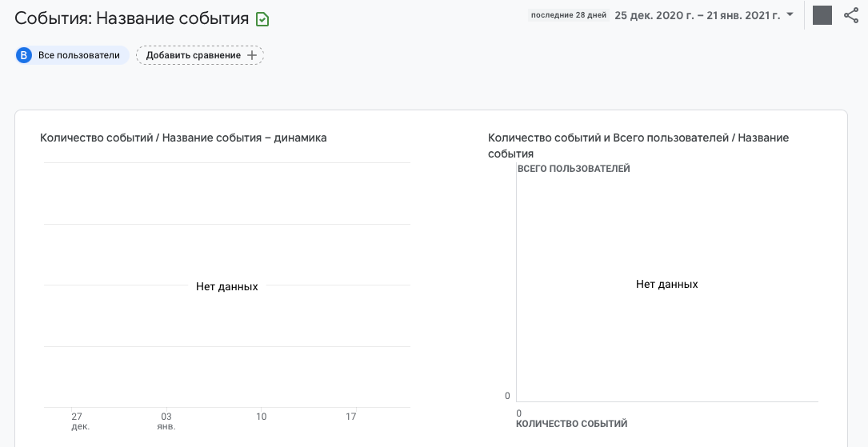
Task: Open the date range dropdown arrow
Action: (x=790, y=14)
